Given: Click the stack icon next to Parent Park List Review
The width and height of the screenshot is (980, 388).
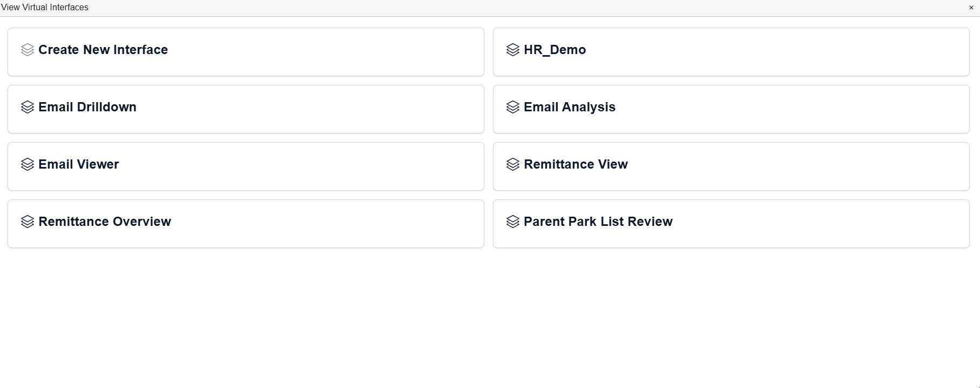Looking at the screenshot, I should tap(513, 222).
